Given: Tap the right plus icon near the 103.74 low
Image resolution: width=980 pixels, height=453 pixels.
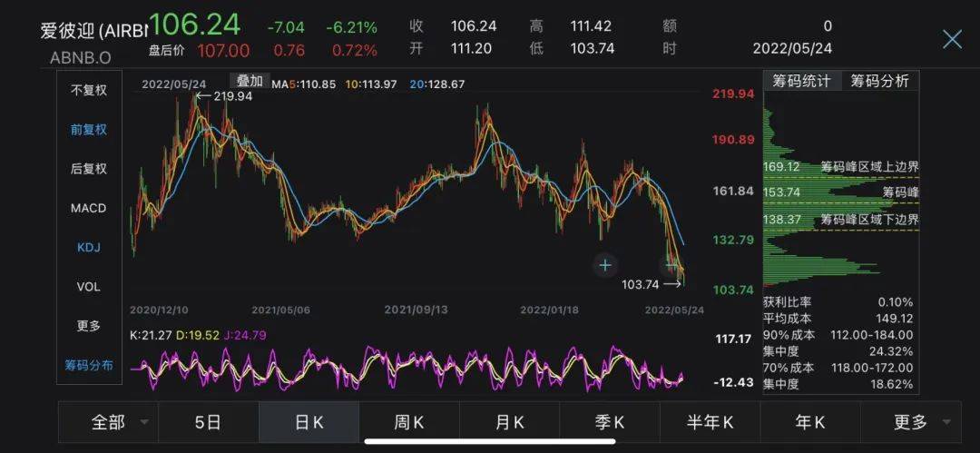Looking at the screenshot, I should pyautogui.click(x=671, y=265).
